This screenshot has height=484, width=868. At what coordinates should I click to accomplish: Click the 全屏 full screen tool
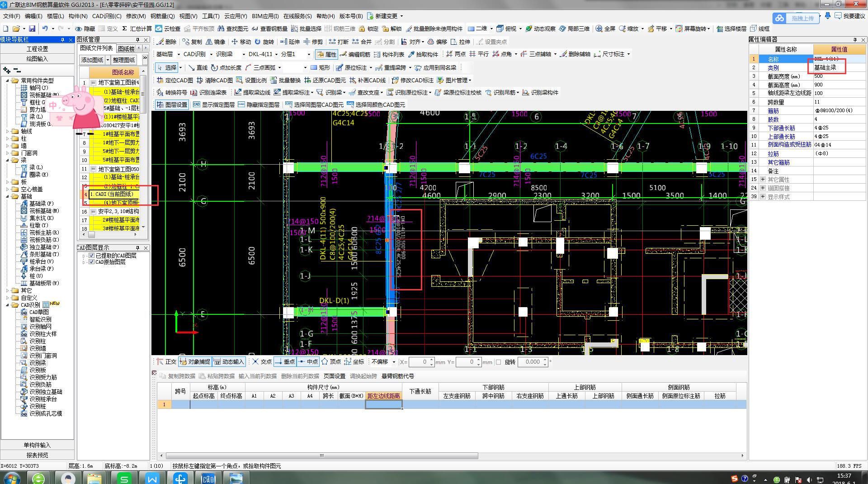coord(605,28)
